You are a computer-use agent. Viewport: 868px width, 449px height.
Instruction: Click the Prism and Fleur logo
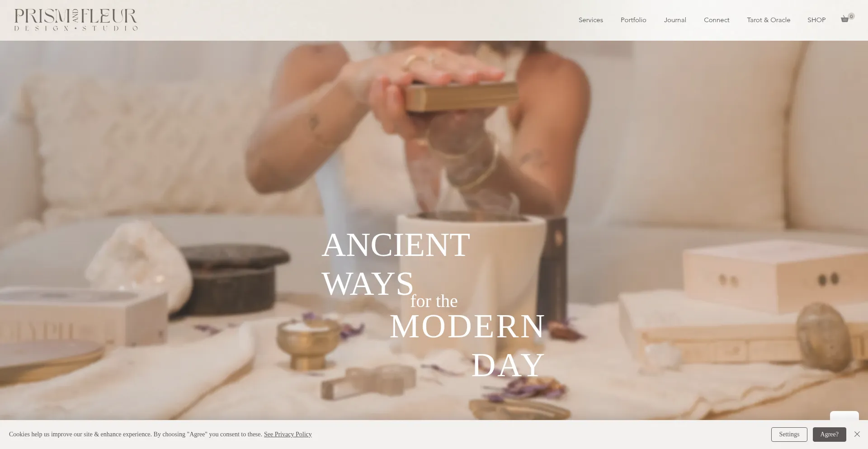point(76,20)
